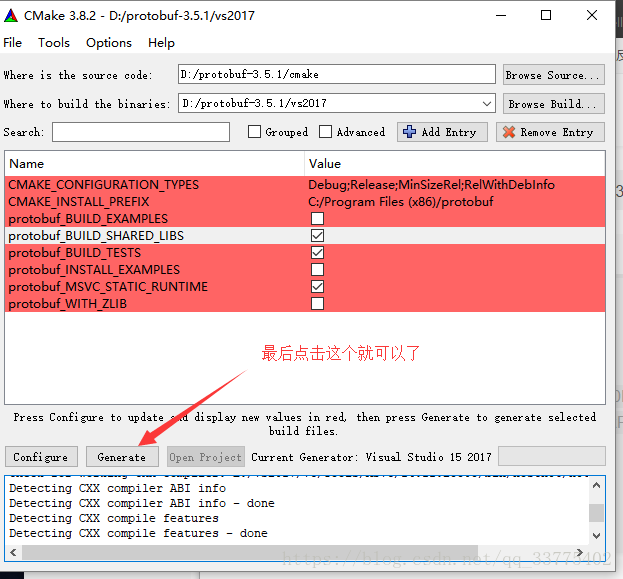623x579 pixels.
Task: Click log line 'Detecting CXX compile features - done'
Action: [138, 533]
